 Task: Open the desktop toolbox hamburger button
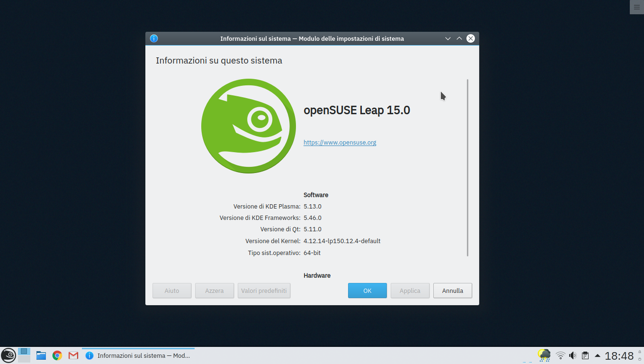click(636, 7)
